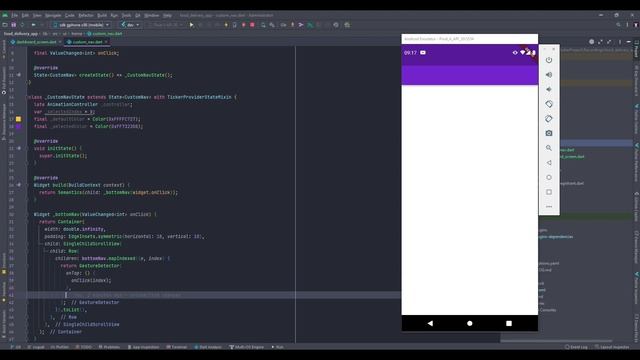
Task: Open the Build menu
Action: click(x=102, y=16)
